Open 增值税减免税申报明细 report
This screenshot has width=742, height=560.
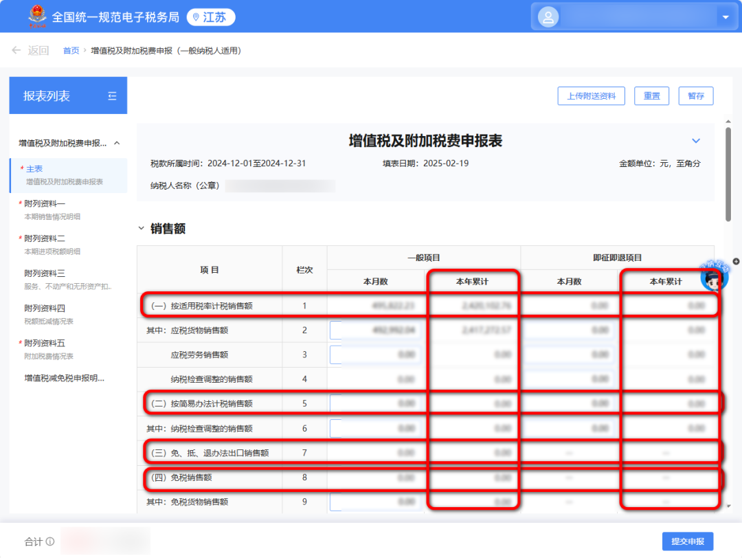click(x=64, y=378)
